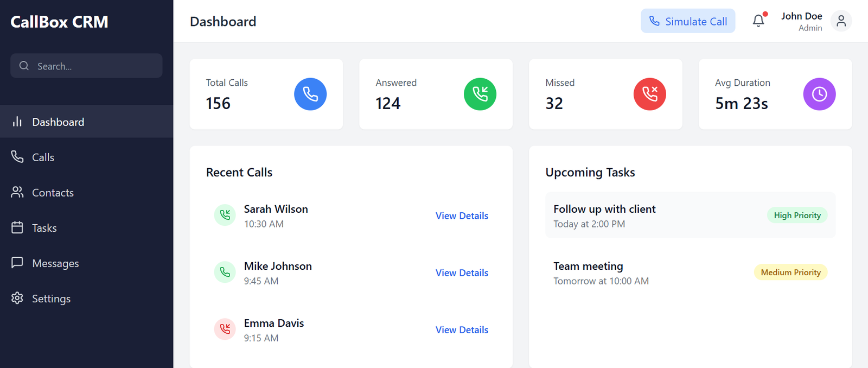The width and height of the screenshot is (868, 368).
Task: Click the High Priority badge on the follow-up task
Action: 797,215
